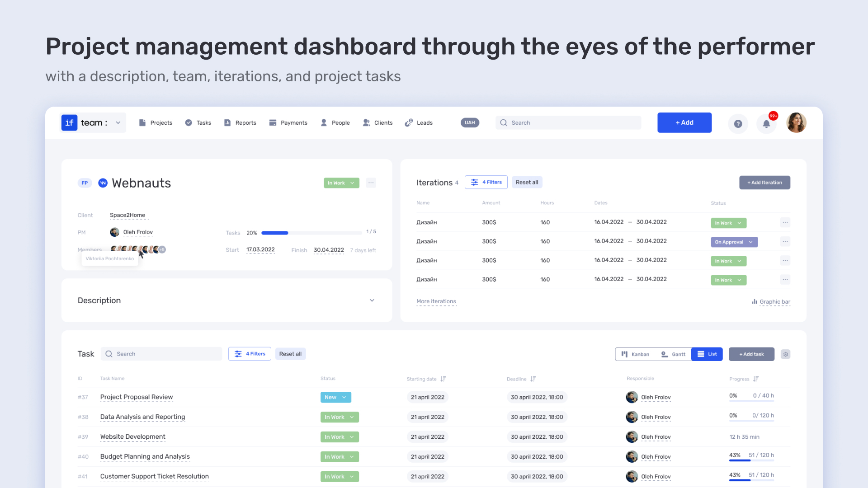868x488 pixels.
Task: Switch task view to Gantt
Action: coord(673,354)
